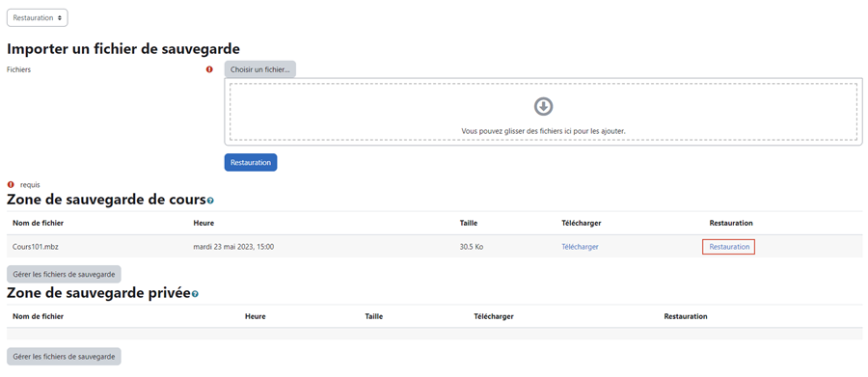
Task: Click Heure column header in course backup table
Action: (203, 223)
